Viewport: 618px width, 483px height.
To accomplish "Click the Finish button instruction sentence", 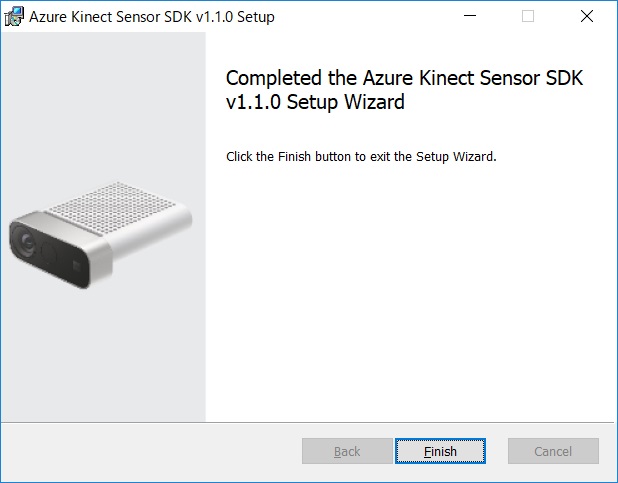I will click(361, 156).
